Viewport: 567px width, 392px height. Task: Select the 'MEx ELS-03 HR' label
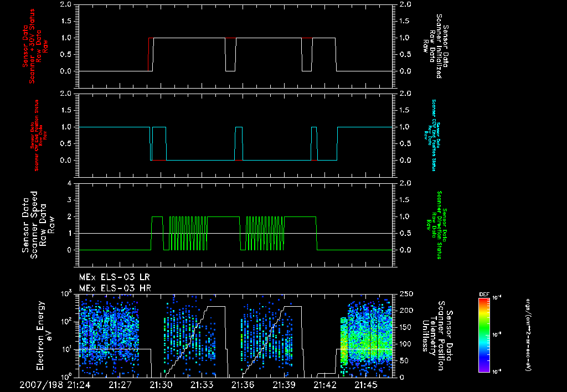click(115, 288)
